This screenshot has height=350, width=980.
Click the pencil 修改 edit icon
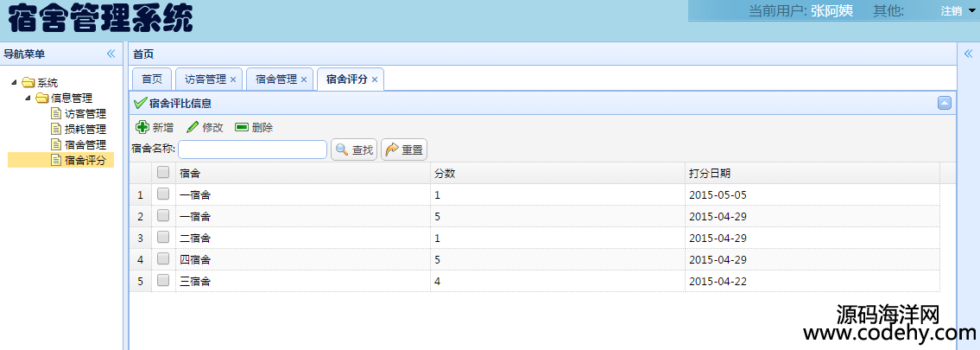tap(193, 127)
